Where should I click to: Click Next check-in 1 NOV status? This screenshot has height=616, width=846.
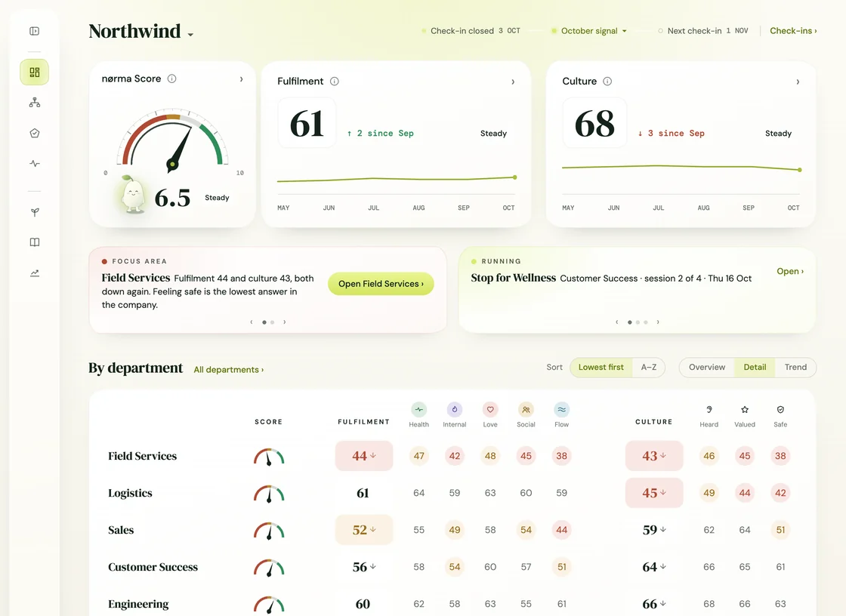point(703,31)
